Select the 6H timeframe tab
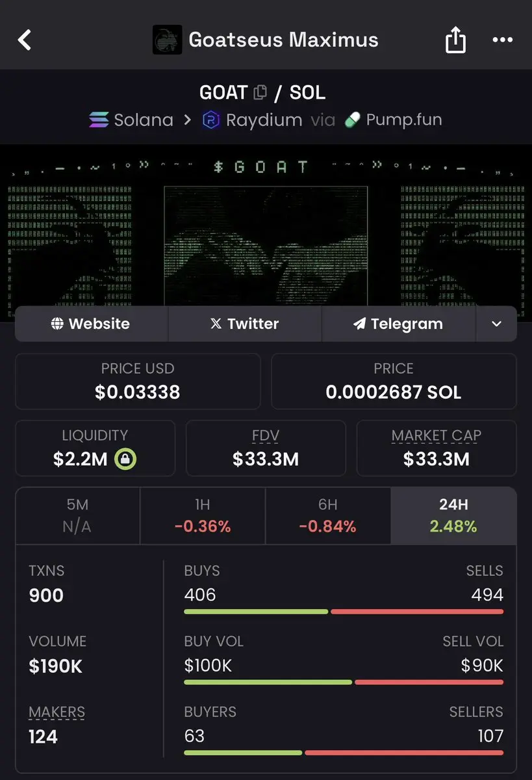 tap(328, 516)
